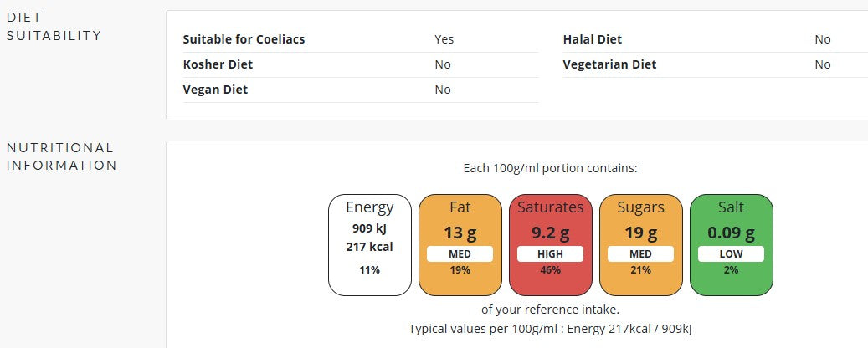Click the Vegetarian Diet row label
This screenshot has width=868, height=348.
pyautogui.click(x=609, y=64)
